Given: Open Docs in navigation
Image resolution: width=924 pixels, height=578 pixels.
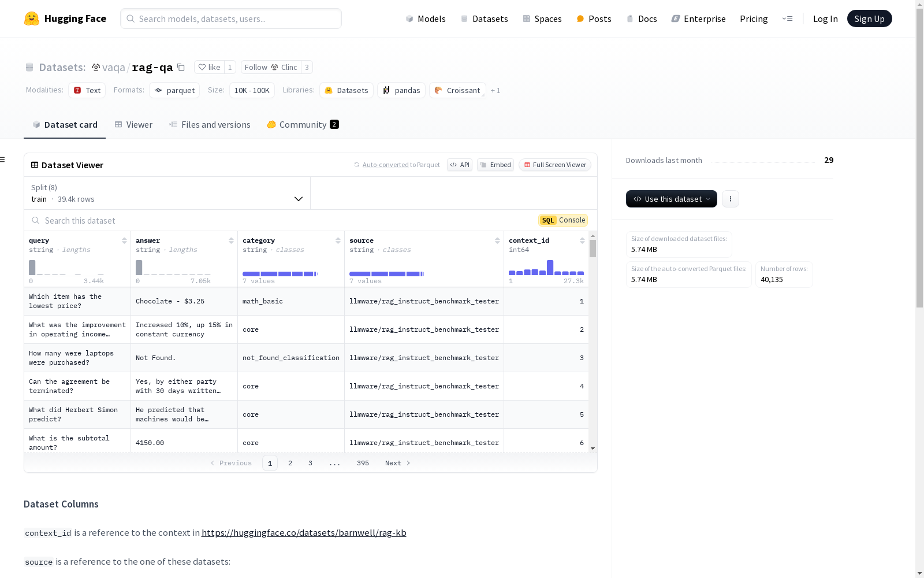Looking at the screenshot, I should 642,18.
